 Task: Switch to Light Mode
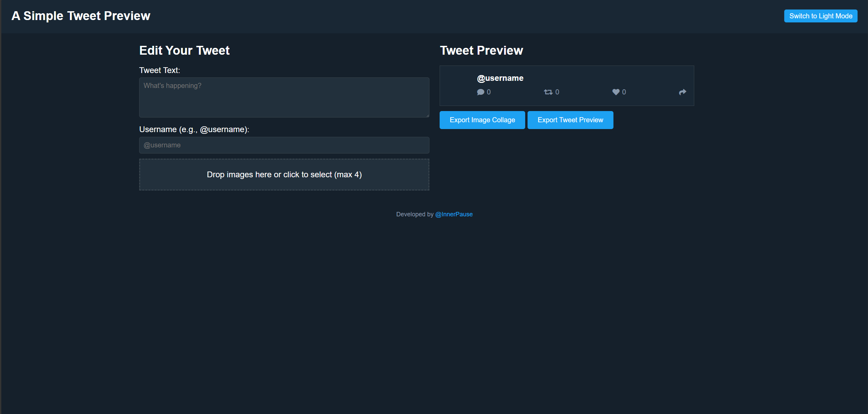[820, 16]
